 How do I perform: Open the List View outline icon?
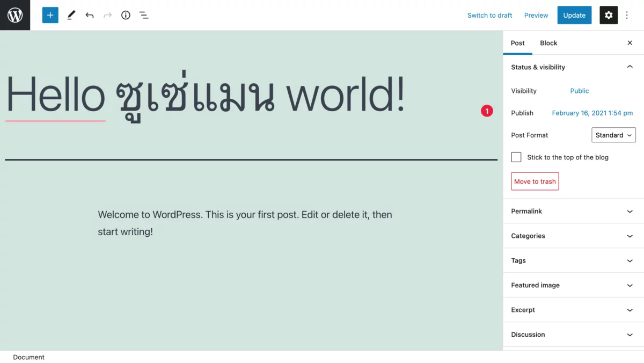point(144,15)
